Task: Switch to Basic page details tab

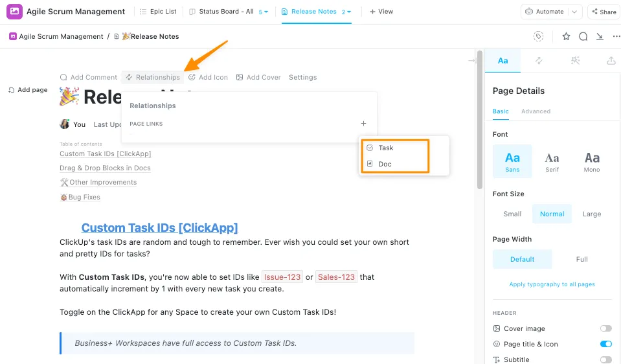Action: click(501, 111)
